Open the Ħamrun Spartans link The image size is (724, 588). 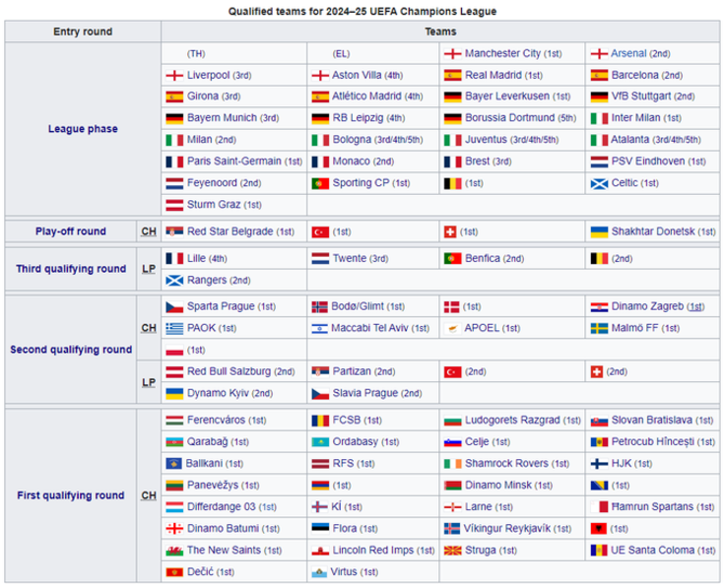[x=652, y=507]
